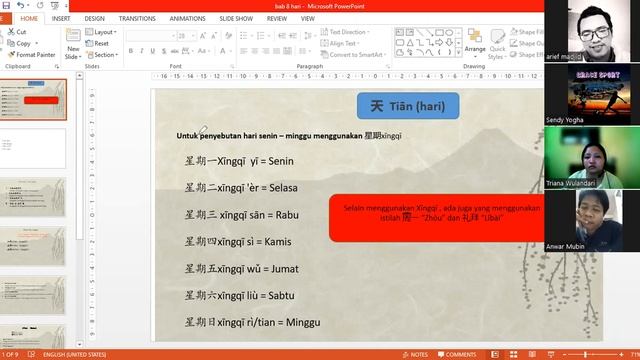Open Shape Outline options
The image size is (640, 360).
coord(527,43)
